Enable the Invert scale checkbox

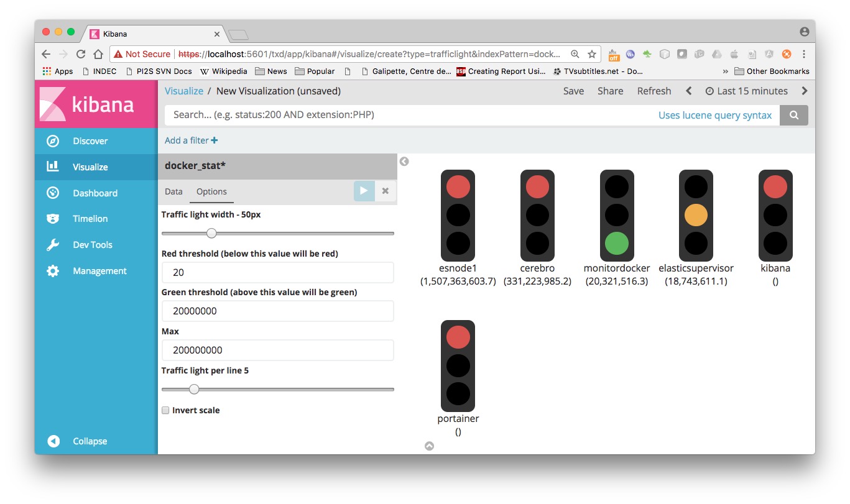[x=165, y=410]
